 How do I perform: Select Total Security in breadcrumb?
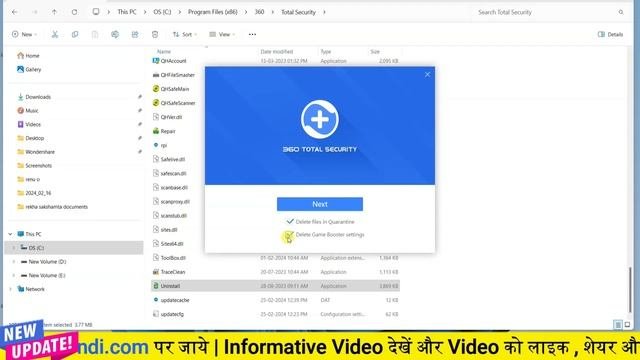298,12
